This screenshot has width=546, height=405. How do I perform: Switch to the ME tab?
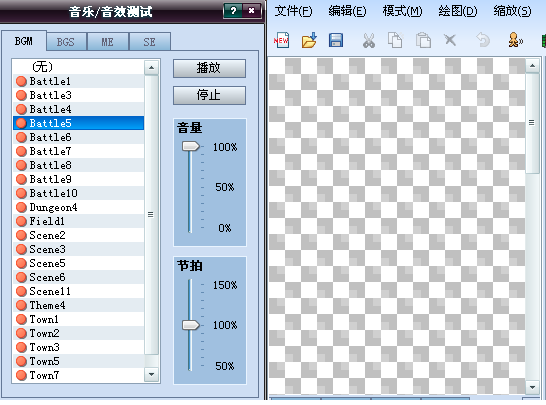[108, 42]
